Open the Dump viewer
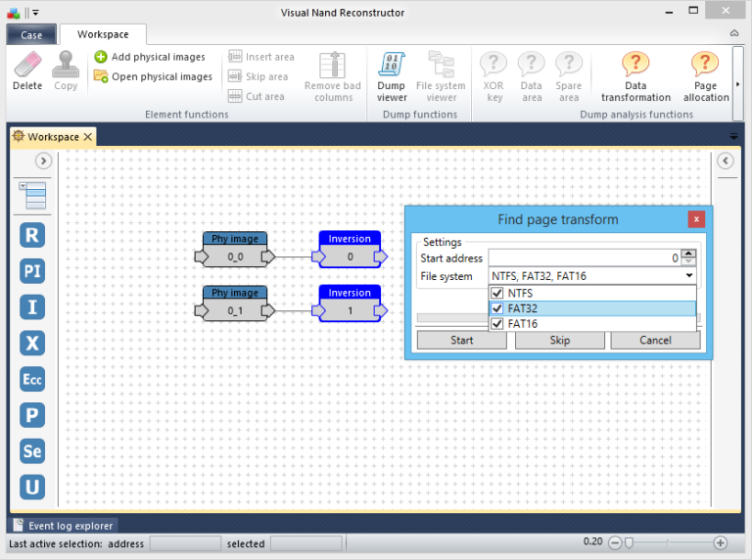 coord(392,76)
